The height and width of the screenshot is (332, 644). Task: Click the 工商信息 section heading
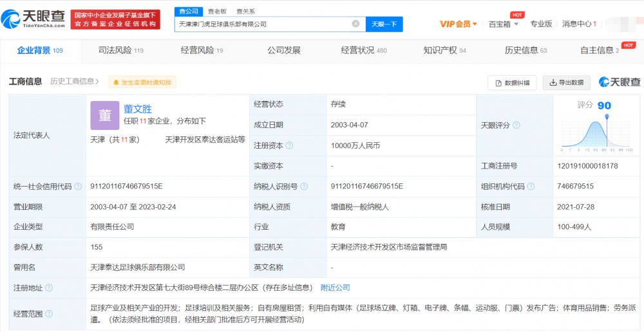point(26,81)
